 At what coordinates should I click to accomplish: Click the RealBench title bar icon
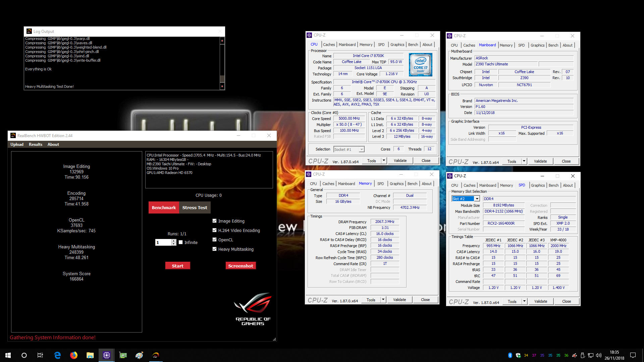(13, 135)
